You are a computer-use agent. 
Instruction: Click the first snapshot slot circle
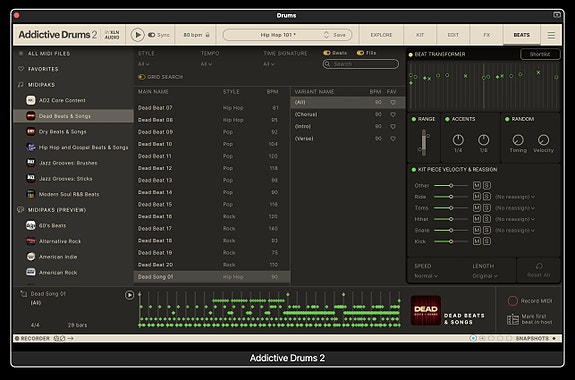[x=473, y=338]
